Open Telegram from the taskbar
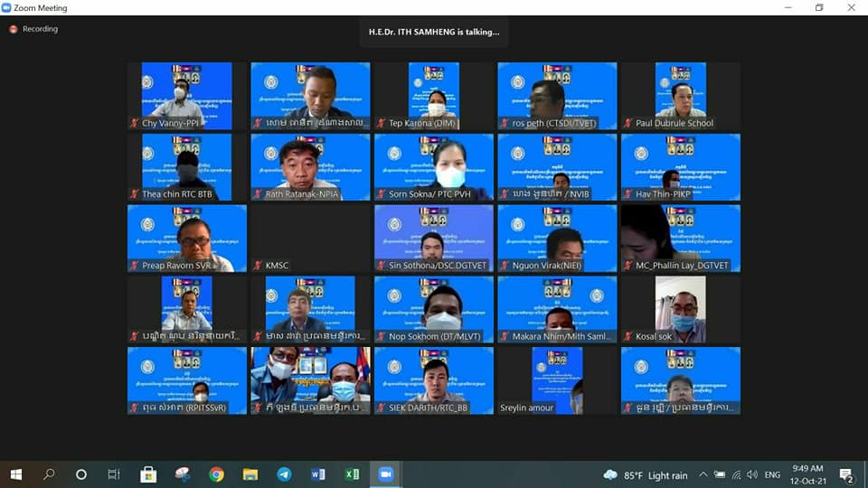Screen dimensions: 868x488 pyautogui.click(x=284, y=474)
